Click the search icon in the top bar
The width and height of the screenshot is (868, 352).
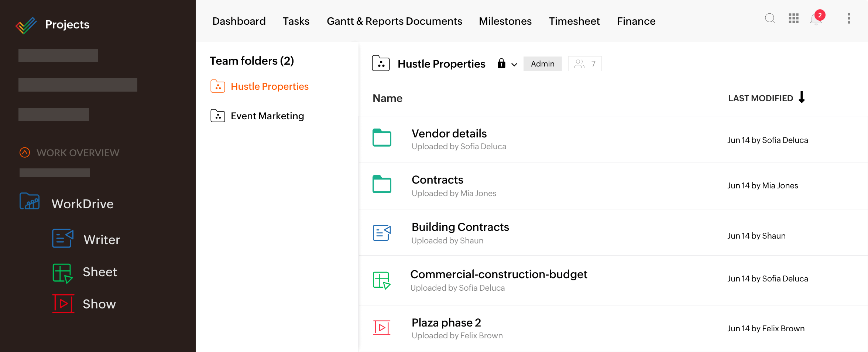[x=770, y=18]
